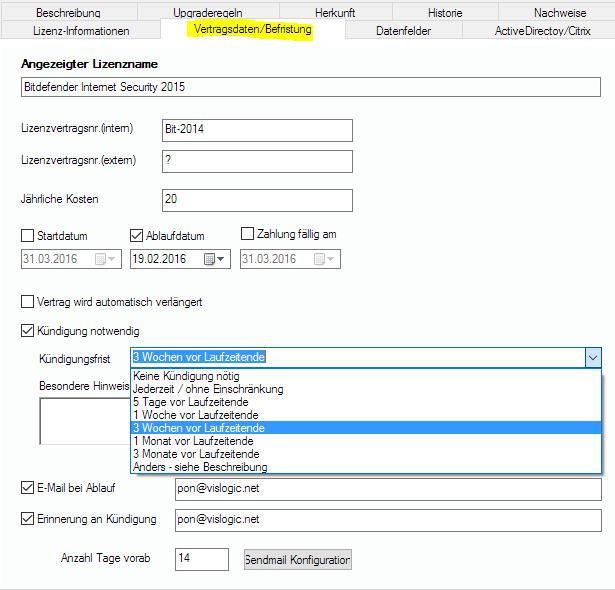Enable Vertrag wird automatisch verlängert

[27, 302]
